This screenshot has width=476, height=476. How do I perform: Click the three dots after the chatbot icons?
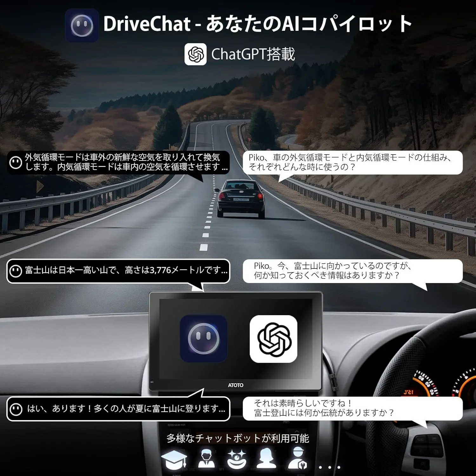point(329,467)
